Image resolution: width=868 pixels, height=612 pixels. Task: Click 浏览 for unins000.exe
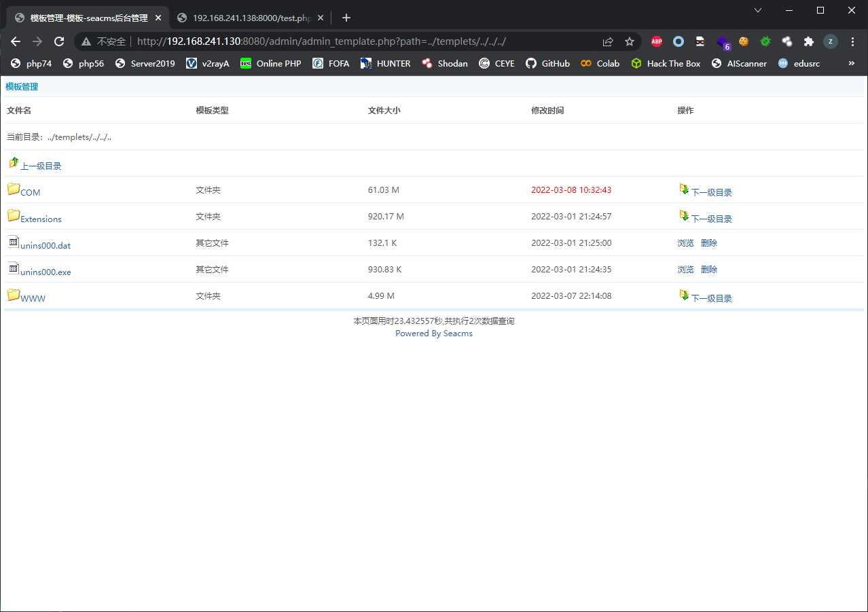685,269
